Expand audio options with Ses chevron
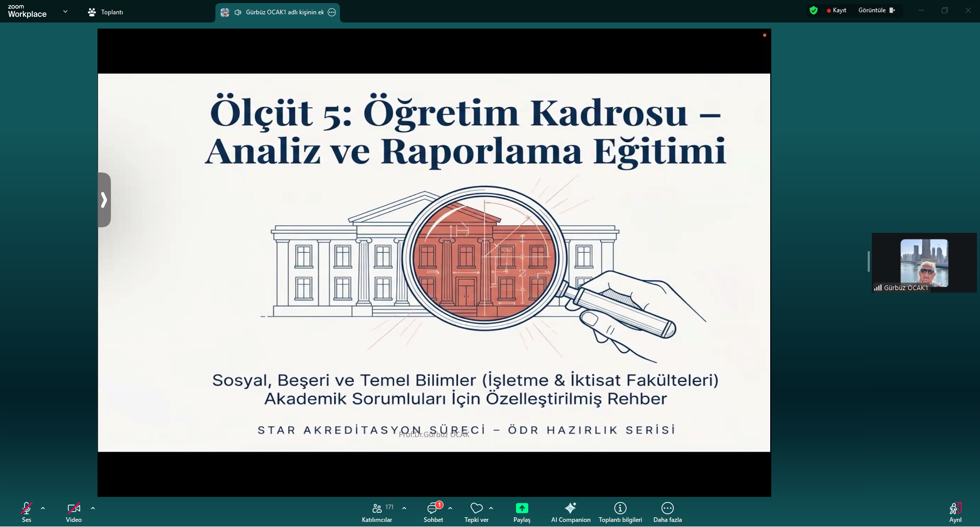The height and width of the screenshot is (527, 980). point(43,508)
